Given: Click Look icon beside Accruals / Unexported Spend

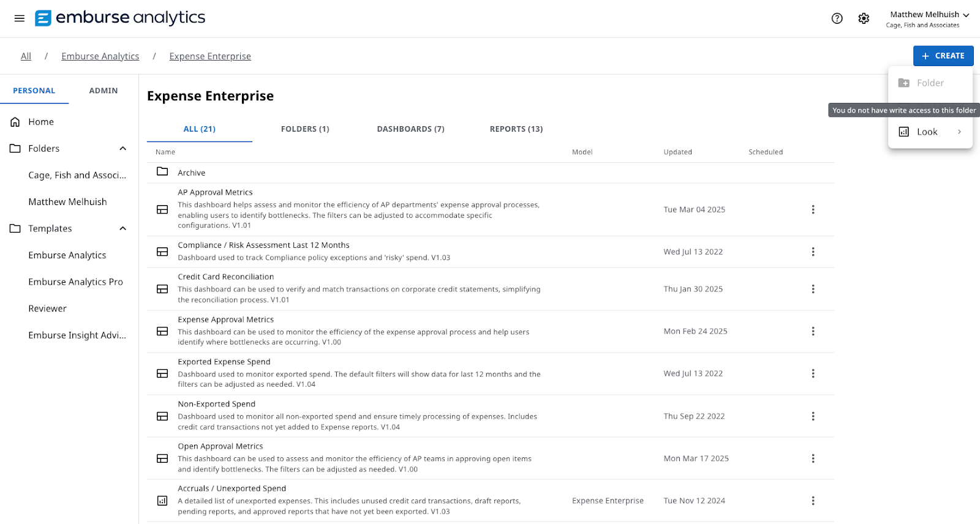Looking at the screenshot, I should (162, 501).
